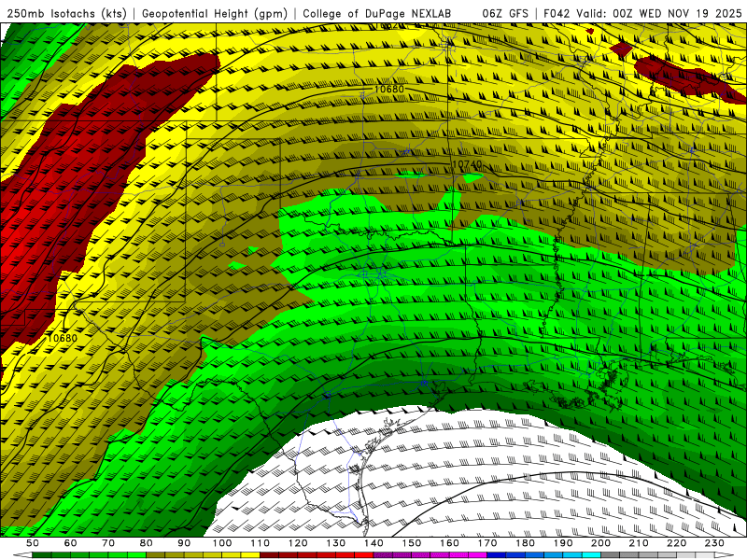Image resolution: width=747 pixels, height=560 pixels.
Task: Click the 190 value on the color scale
Action: pyautogui.click(x=563, y=543)
